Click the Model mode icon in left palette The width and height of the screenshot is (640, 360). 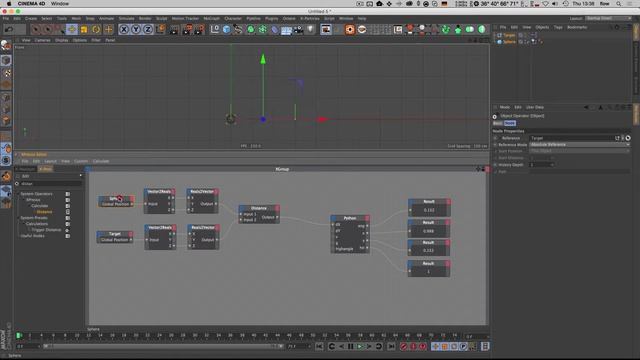click(6, 60)
